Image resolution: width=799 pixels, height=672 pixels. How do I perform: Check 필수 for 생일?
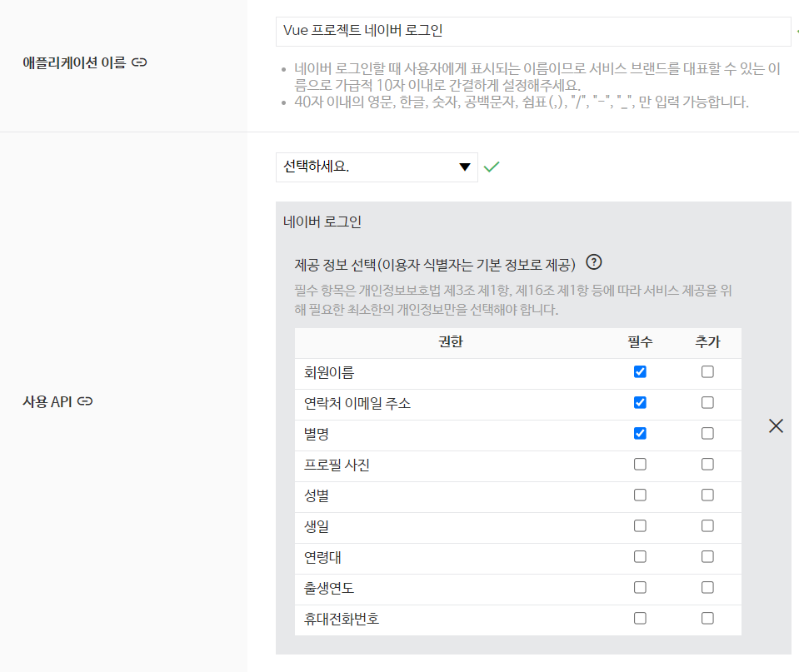point(640,525)
